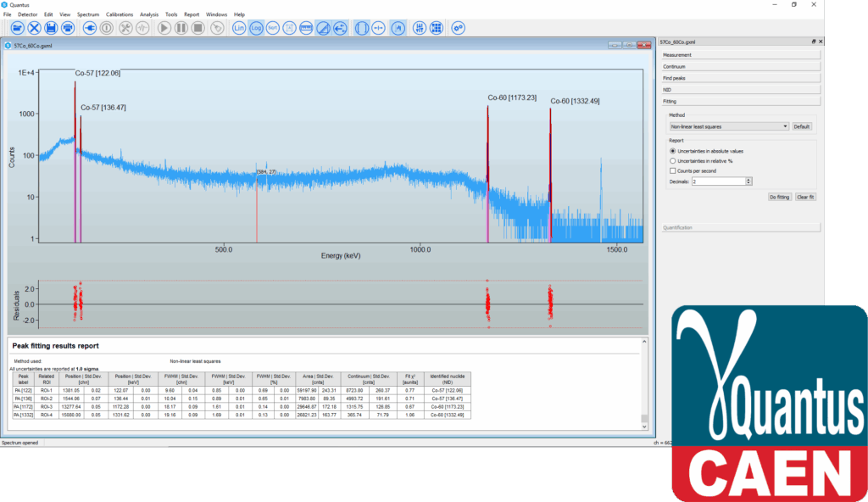
Task: Save spectrum with the floppy disk icon
Action: coord(51,28)
